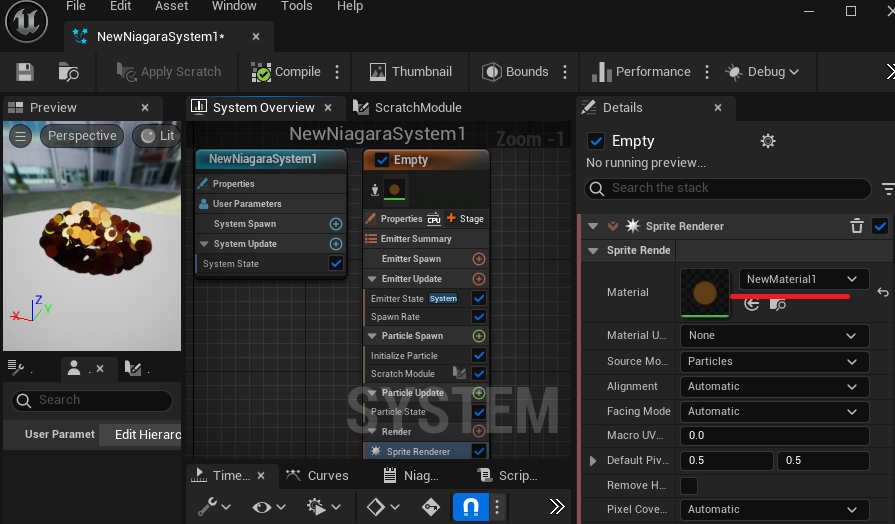Open scratch script icon beside Scratch Module

pyautogui.click(x=459, y=373)
